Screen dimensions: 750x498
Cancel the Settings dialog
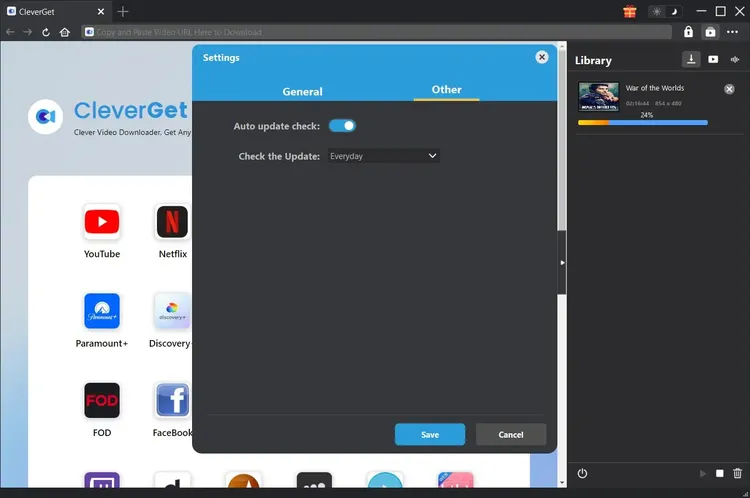[511, 434]
